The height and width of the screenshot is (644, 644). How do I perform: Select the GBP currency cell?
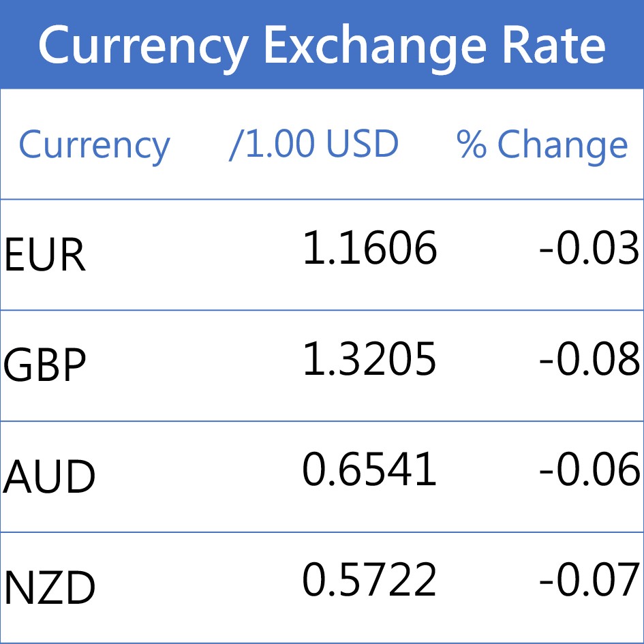pyautogui.click(x=45, y=366)
